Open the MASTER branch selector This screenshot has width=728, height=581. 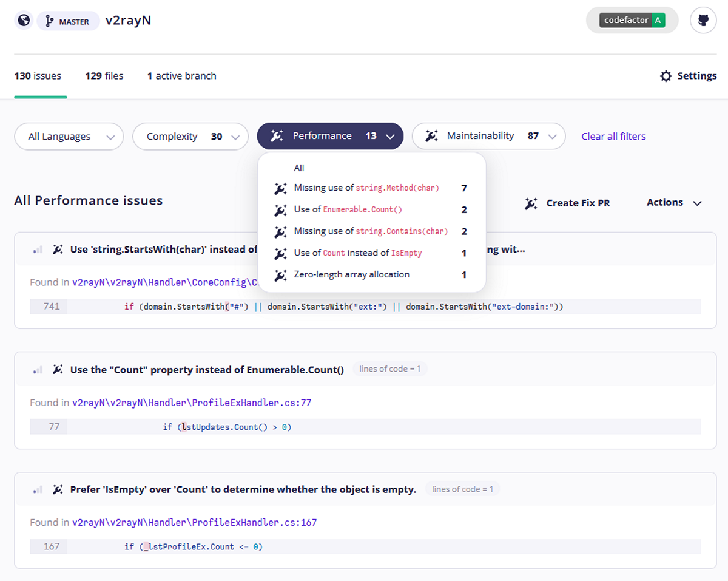(68, 21)
